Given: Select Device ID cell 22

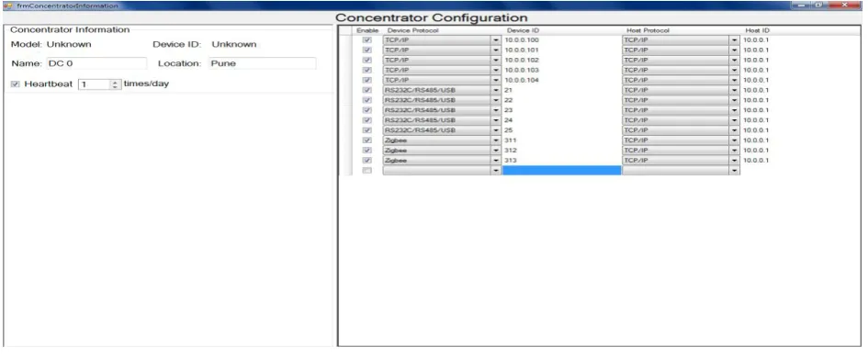Looking at the screenshot, I should [x=561, y=100].
